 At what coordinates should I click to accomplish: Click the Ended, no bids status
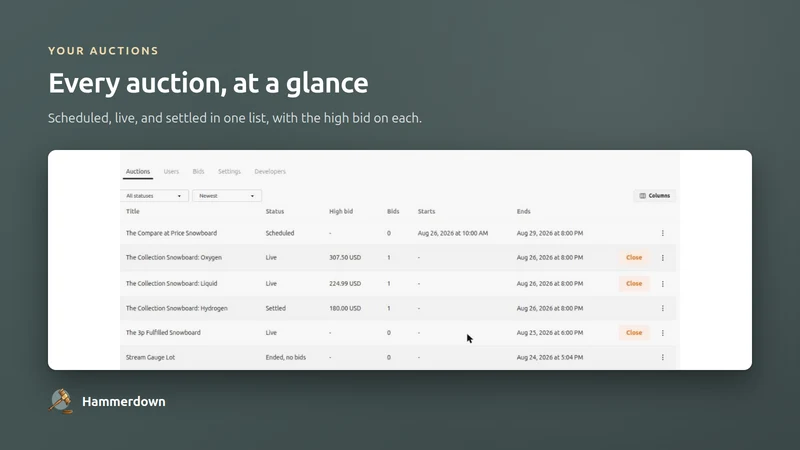[x=286, y=358]
